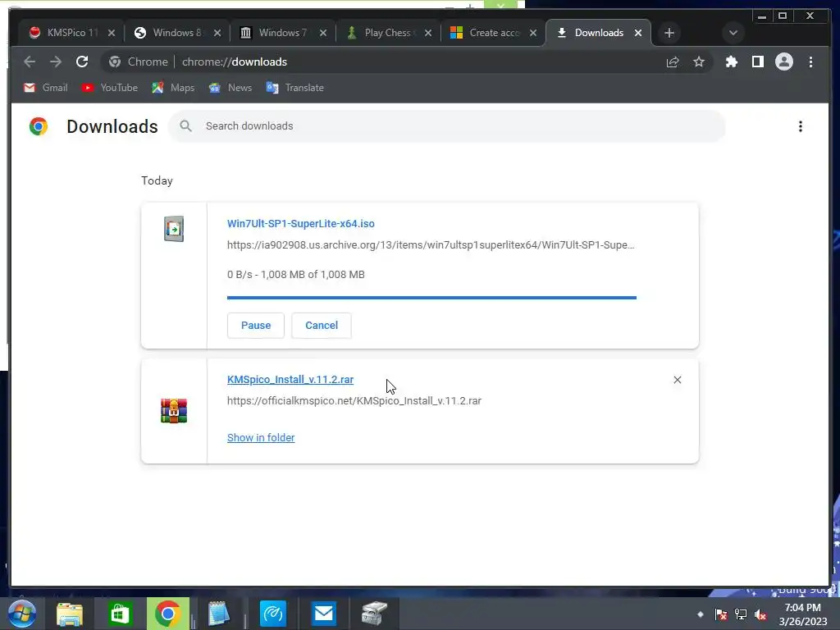Open the Mail taskbar icon

323,614
